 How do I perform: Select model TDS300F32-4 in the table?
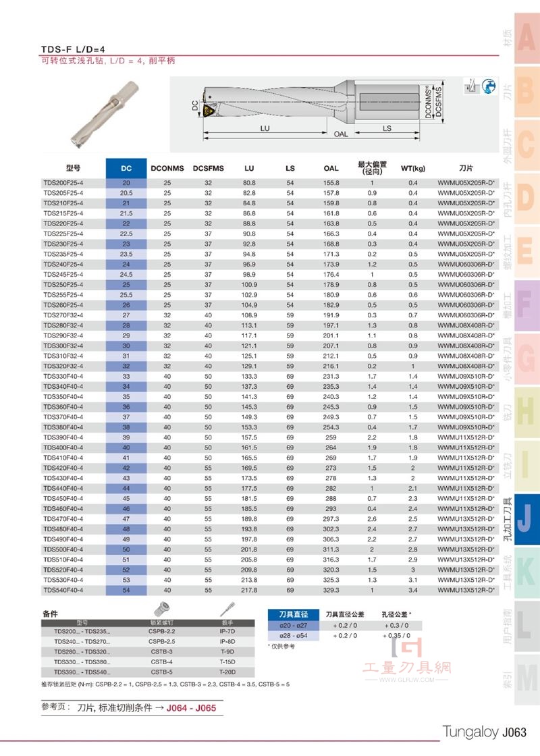tap(63, 346)
